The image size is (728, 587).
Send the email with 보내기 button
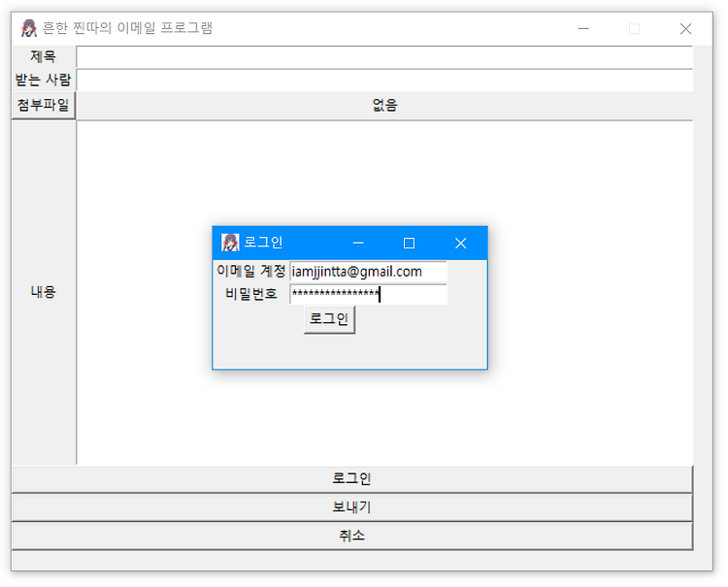(x=352, y=507)
